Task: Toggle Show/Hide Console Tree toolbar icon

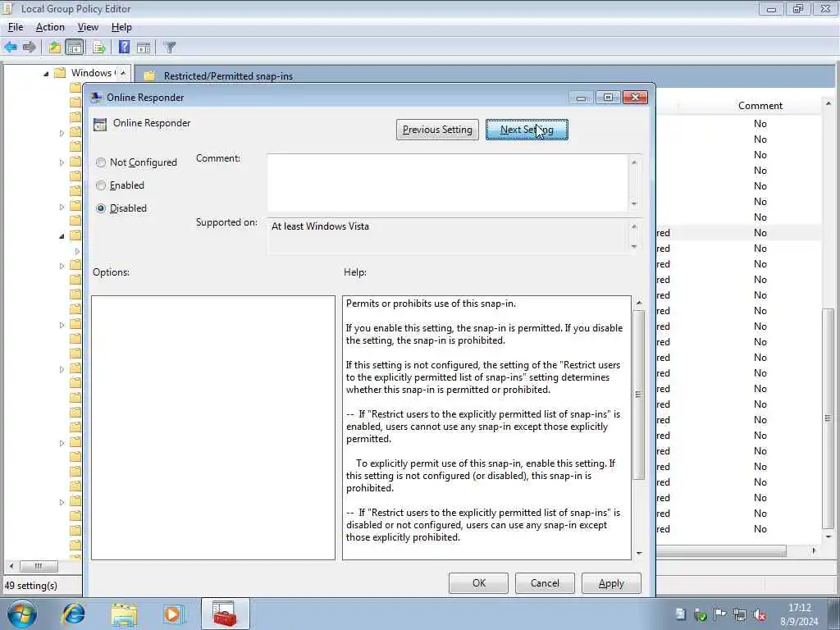Action: pos(75,47)
